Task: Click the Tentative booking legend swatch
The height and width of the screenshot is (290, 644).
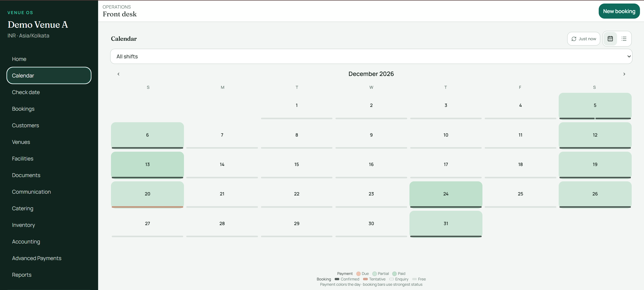Action: [365, 279]
